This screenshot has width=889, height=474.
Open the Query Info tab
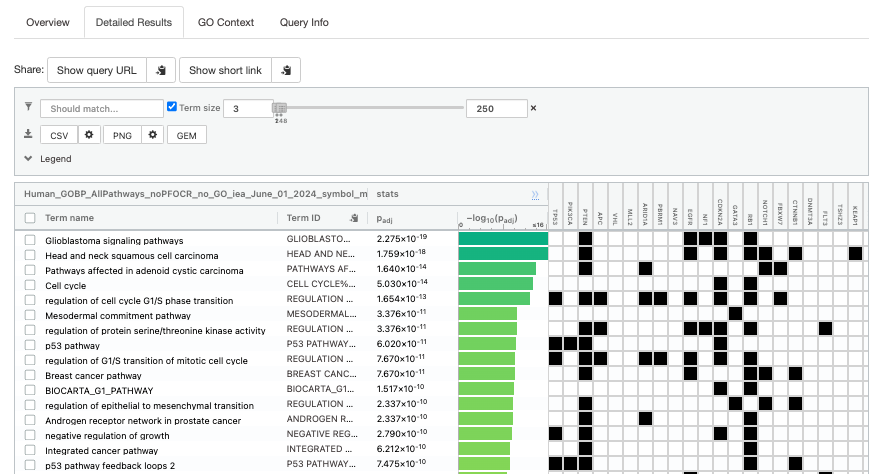(304, 22)
